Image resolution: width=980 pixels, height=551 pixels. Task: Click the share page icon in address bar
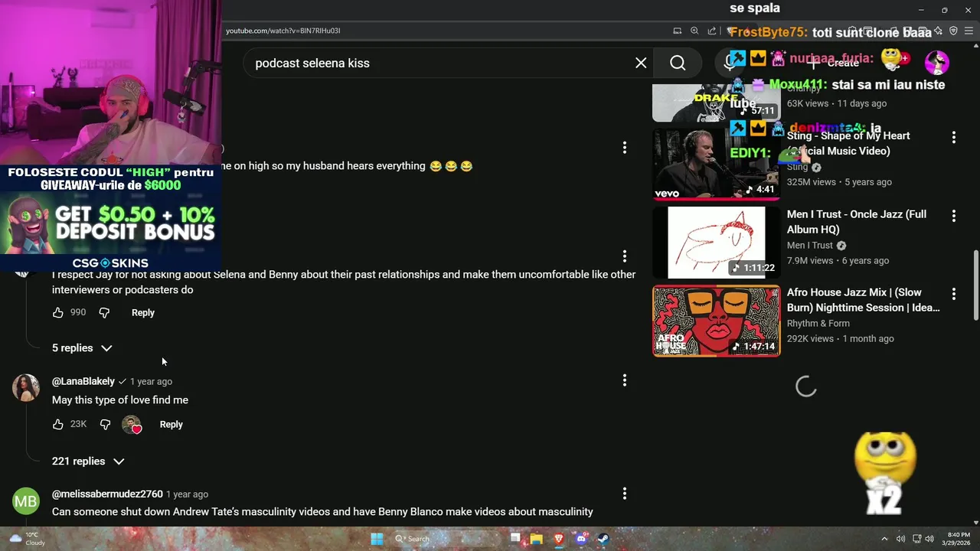(712, 31)
